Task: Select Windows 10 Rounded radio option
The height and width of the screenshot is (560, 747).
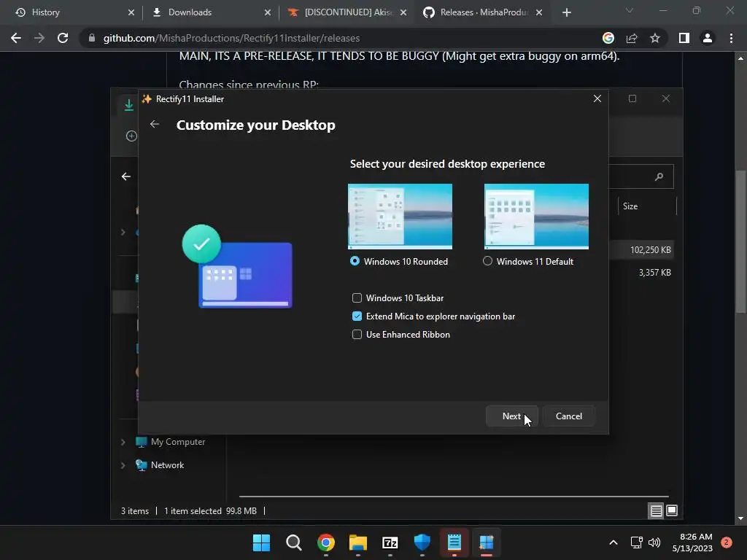Action: point(355,261)
